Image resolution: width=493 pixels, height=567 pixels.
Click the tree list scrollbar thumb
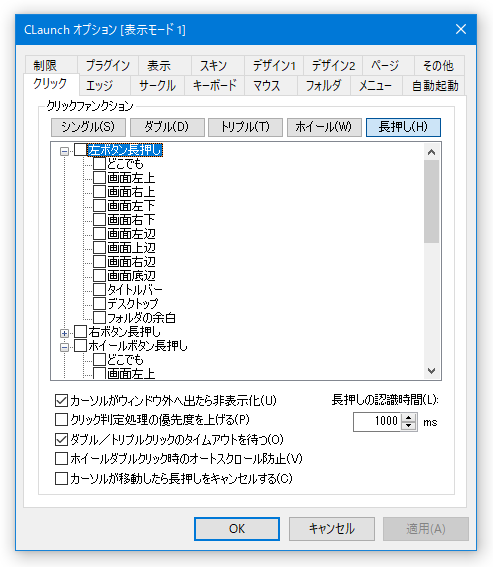(431, 201)
